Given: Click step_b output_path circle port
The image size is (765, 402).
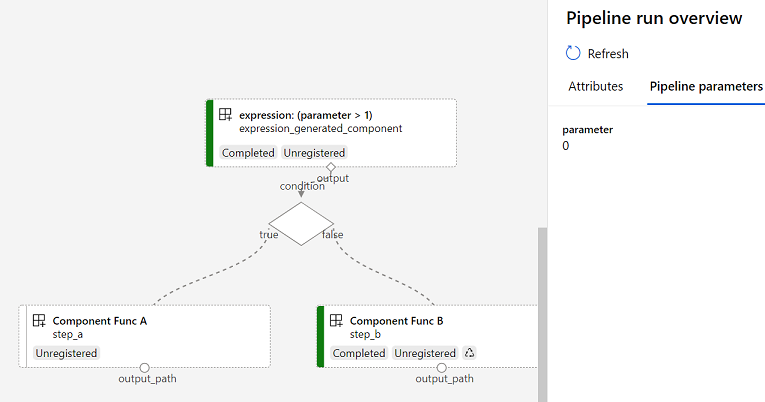Looking at the screenshot, I should [442, 368].
